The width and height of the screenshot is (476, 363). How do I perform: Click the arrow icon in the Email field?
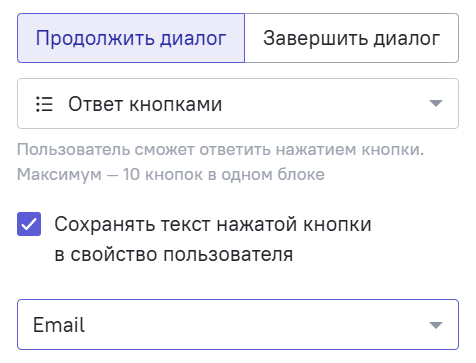(436, 325)
